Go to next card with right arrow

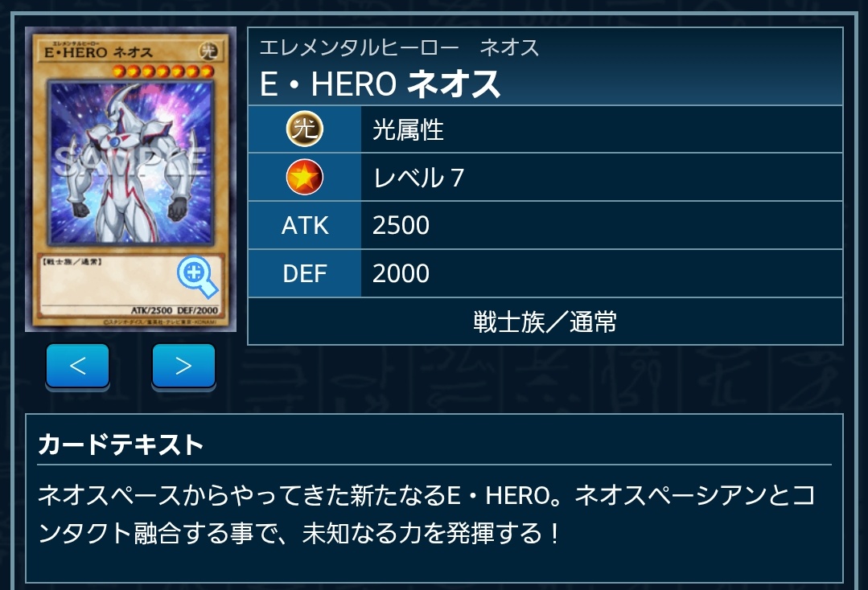click(183, 366)
